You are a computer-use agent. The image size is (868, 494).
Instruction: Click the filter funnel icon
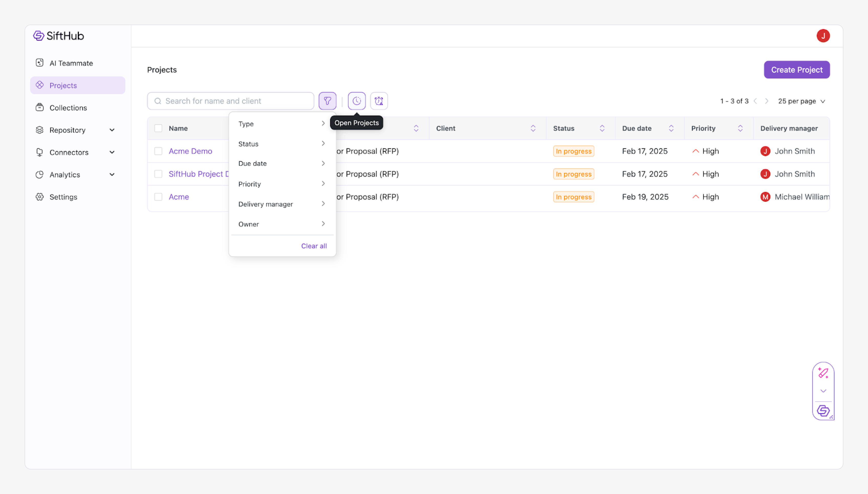(x=327, y=101)
